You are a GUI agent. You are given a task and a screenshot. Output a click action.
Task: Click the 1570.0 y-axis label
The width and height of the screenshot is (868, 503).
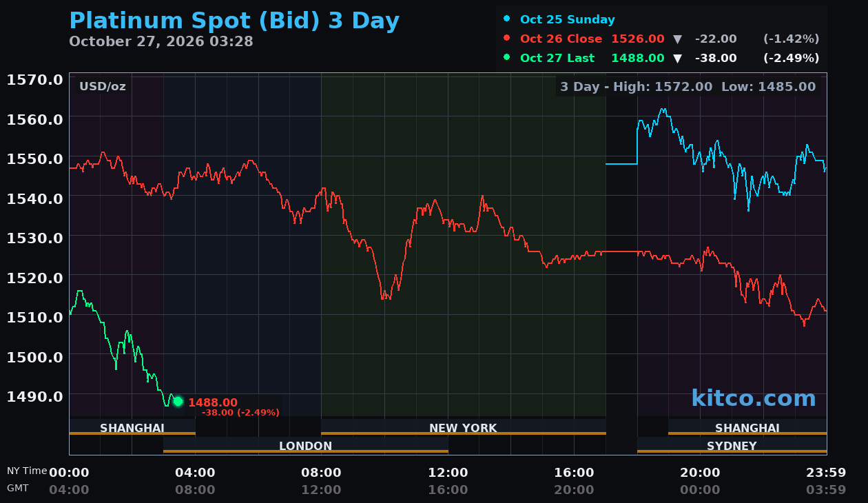coord(35,79)
